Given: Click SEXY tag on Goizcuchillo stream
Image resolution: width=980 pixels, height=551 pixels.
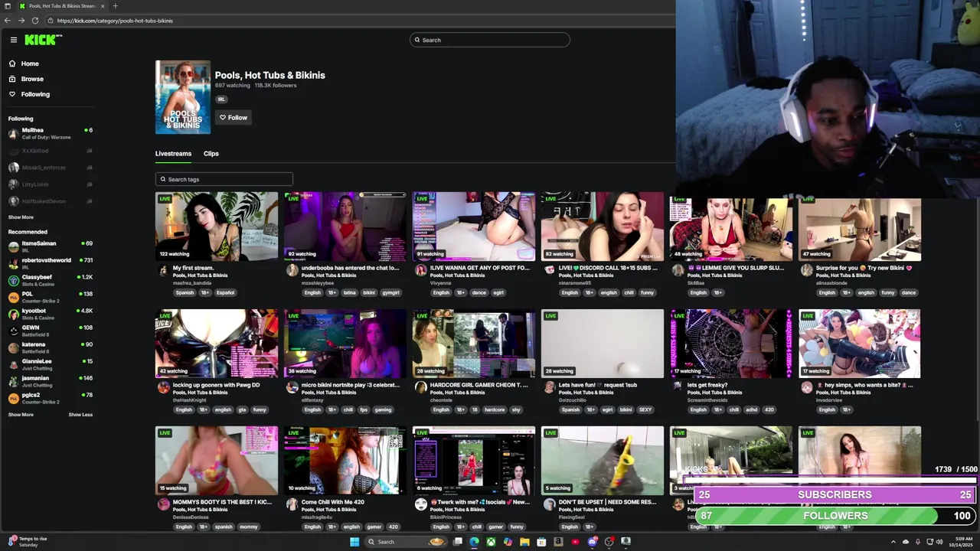Looking at the screenshot, I should click(x=645, y=409).
